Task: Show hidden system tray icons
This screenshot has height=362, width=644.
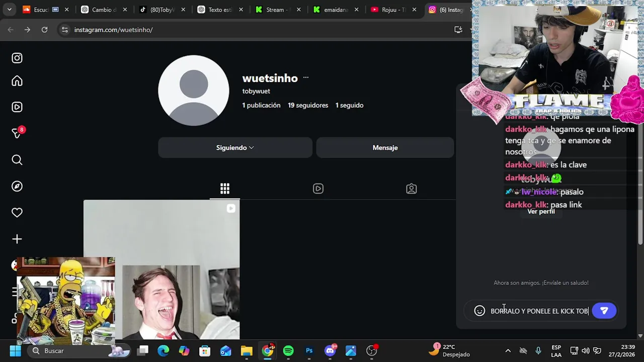Action: coord(508,351)
